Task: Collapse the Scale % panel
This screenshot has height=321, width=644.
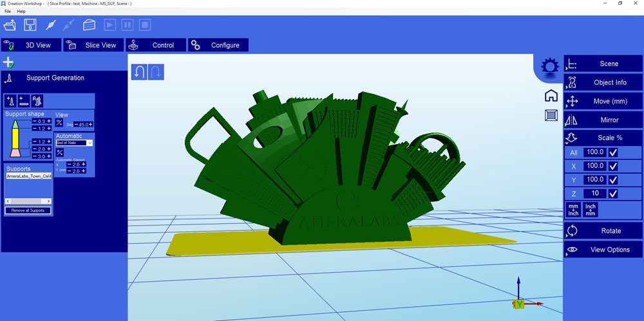Action: tap(603, 138)
